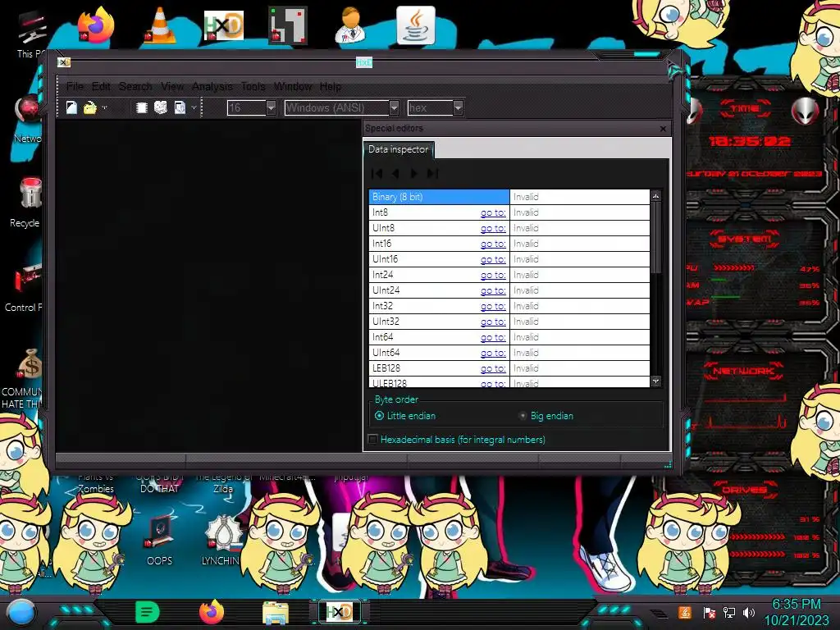Open File Explorer from the taskbar
Screen dimensions: 840x630
pos(276,612)
